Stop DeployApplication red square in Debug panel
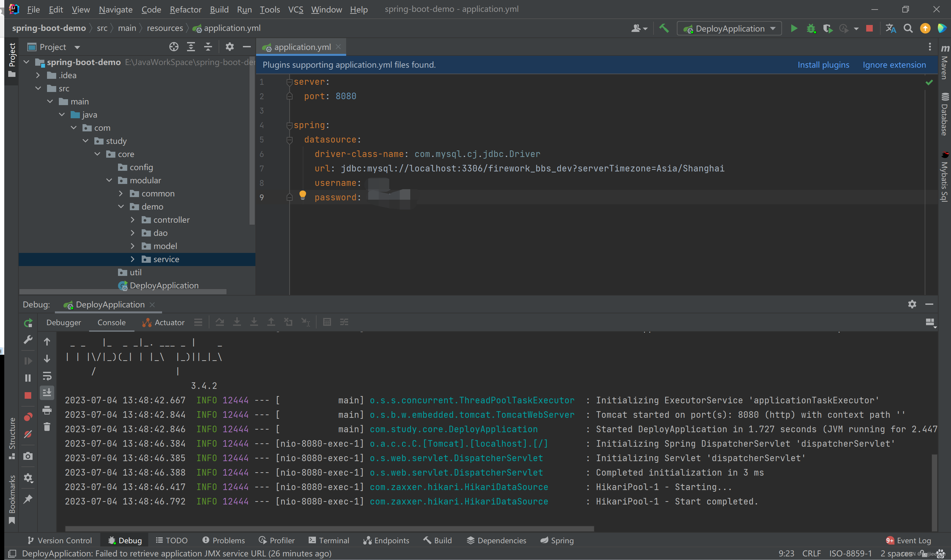 [28, 395]
